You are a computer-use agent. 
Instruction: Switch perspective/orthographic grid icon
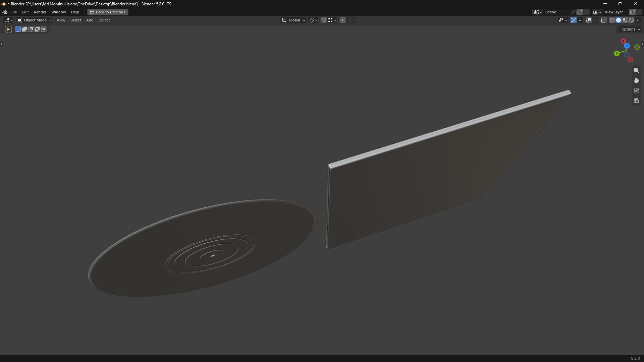click(x=636, y=101)
